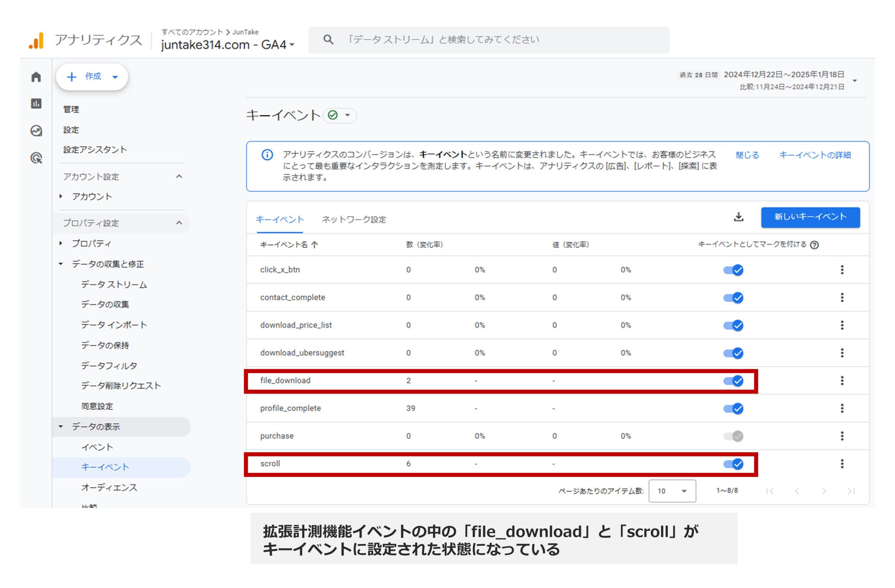Download the key events table via export icon
Viewport: 895px width, 588px height.
[x=739, y=217]
